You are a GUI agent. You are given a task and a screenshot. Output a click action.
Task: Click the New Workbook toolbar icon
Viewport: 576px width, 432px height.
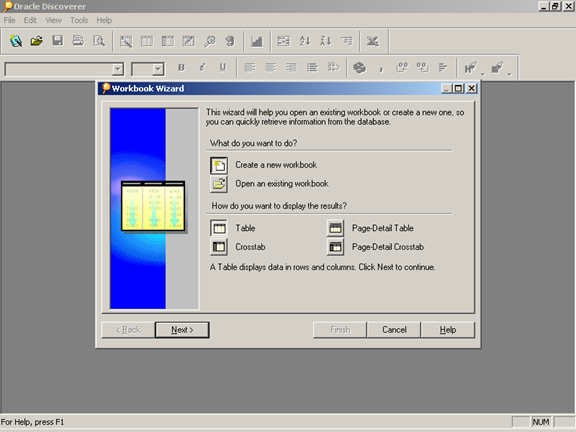[x=16, y=41]
